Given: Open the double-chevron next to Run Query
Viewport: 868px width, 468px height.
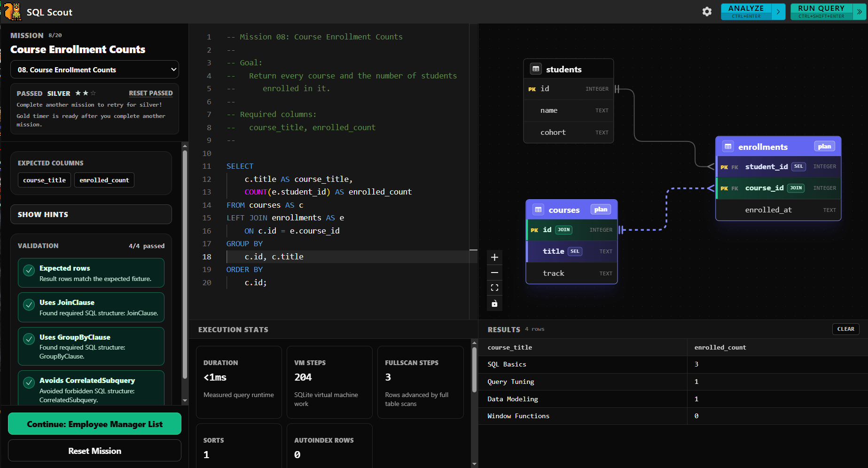Looking at the screenshot, I should coord(859,12).
